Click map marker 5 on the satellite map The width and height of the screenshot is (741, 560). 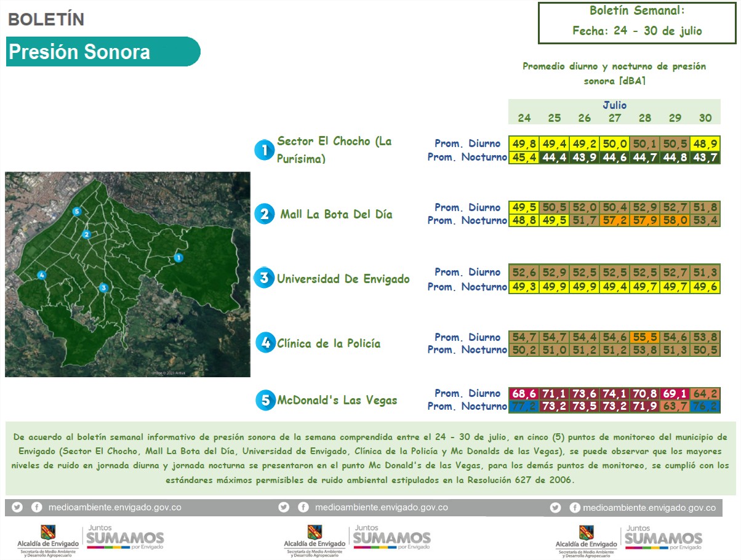pos(76,212)
